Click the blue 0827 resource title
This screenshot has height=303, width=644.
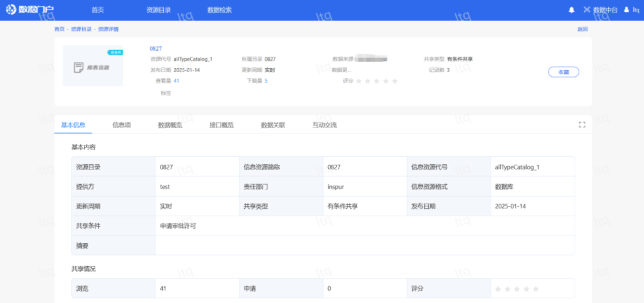coord(155,49)
